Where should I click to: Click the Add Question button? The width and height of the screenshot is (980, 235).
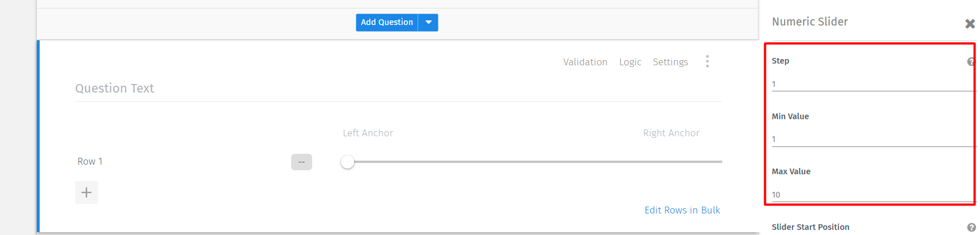pos(387,22)
